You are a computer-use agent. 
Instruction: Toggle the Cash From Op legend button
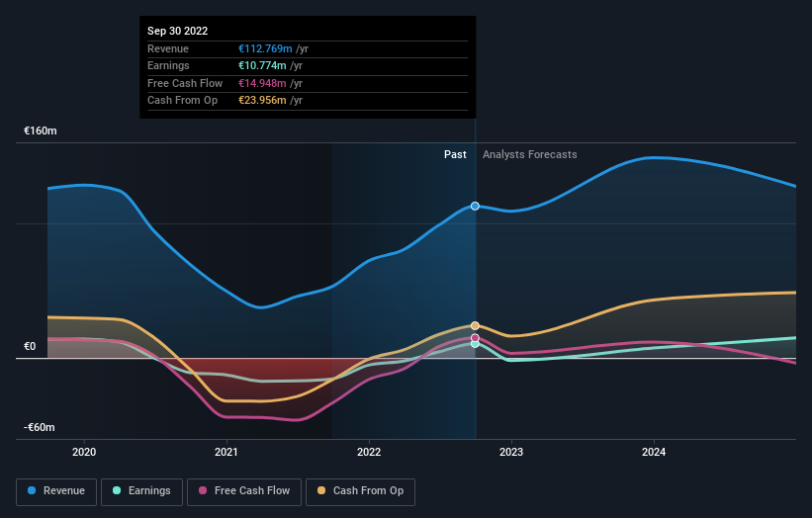pyautogui.click(x=360, y=491)
